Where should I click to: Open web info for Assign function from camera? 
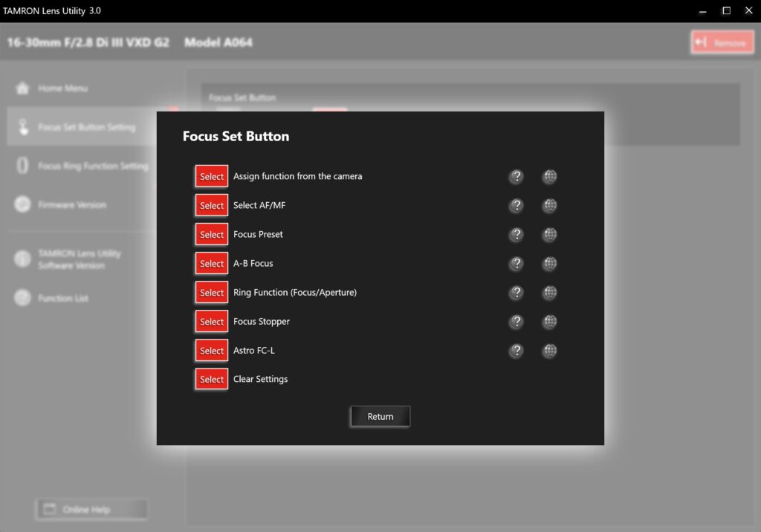[x=549, y=176]
